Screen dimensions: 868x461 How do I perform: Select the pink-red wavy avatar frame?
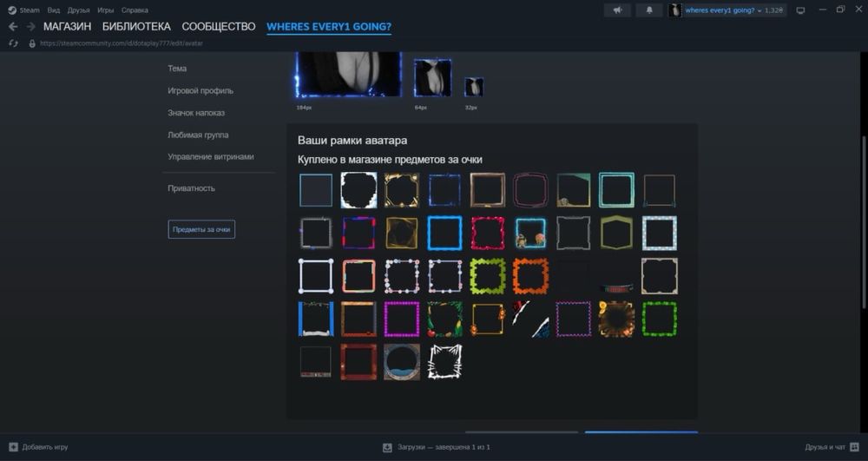click(x=488, y=233)
